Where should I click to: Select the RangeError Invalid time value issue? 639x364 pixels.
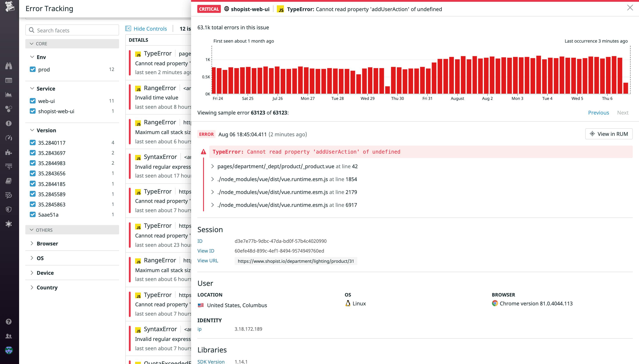pyautogui.click(x=159, y=97)
